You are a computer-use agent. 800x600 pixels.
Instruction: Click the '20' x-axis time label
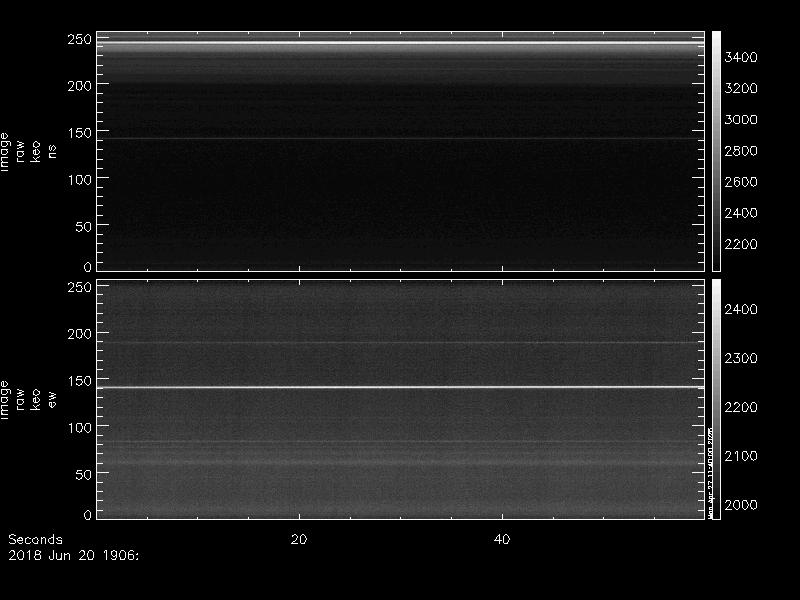pos(299,539)
